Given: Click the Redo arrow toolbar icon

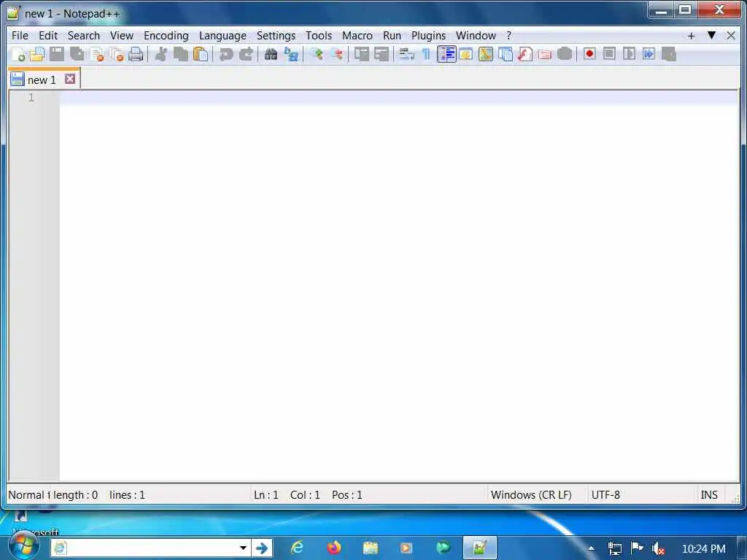Looking at the screenshot, I should coord(246,54).
